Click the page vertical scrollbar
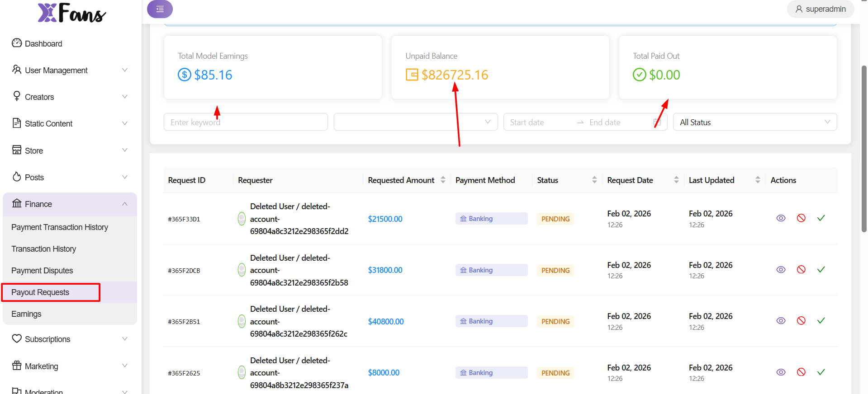This screenshot has height=394, width=868. pyautogui.click(x=863, y=149)
